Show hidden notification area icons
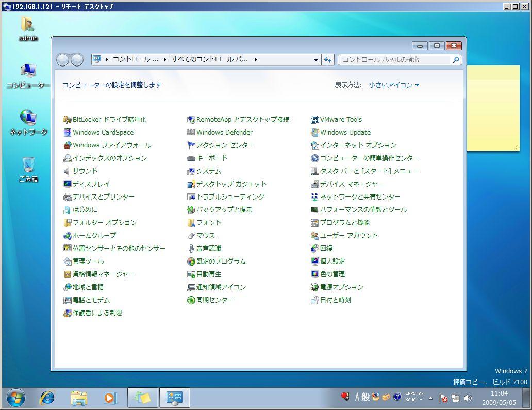This screenshot has height=410, width=532. tap(430, 398)
